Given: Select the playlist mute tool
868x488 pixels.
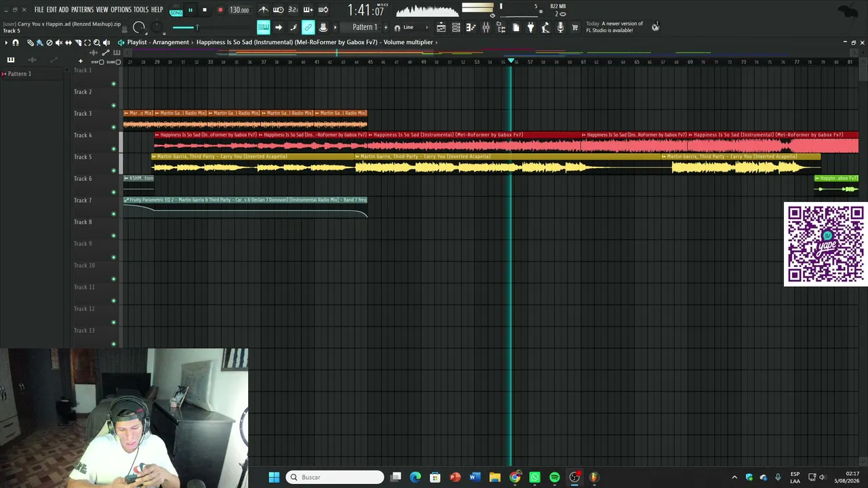Looking at the screenshot, I should (58, 43).
